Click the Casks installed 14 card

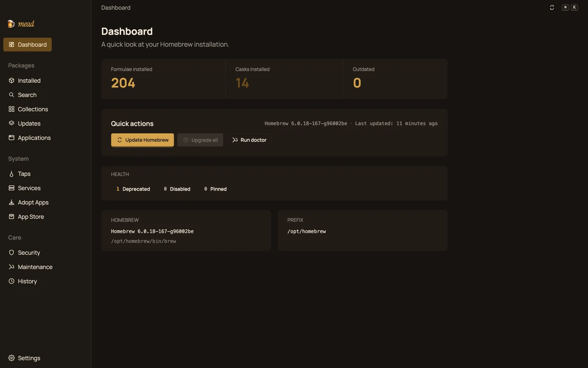click(x=284, y=79)
